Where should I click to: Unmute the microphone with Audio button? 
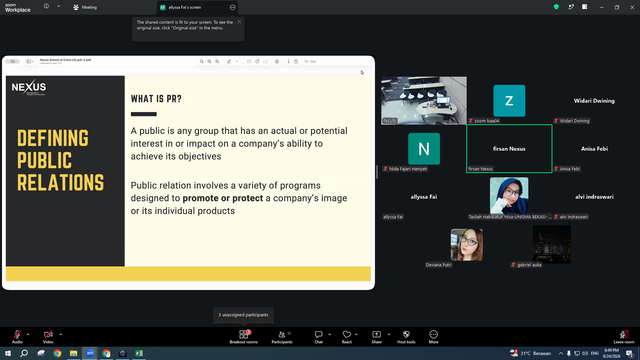(x=17, y=337)
